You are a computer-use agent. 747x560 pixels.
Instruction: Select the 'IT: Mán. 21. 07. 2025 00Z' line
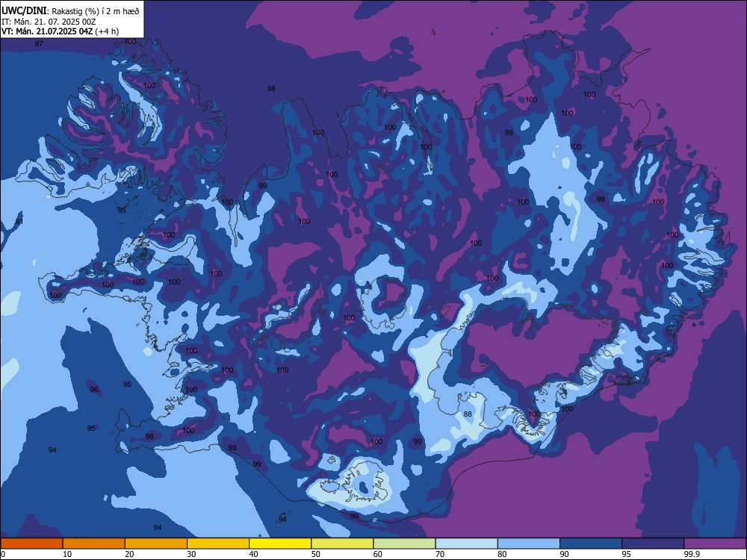pos(49,22)
